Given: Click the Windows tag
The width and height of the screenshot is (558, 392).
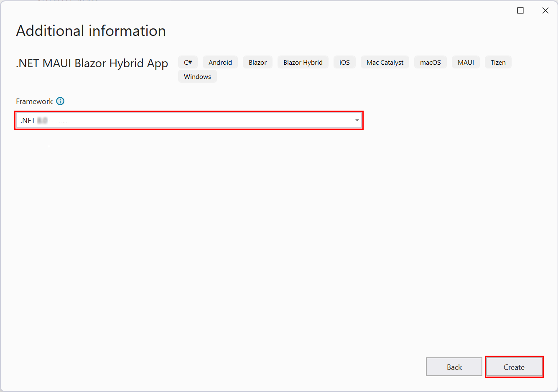Looking at the screenshot, I should [197, 76].
